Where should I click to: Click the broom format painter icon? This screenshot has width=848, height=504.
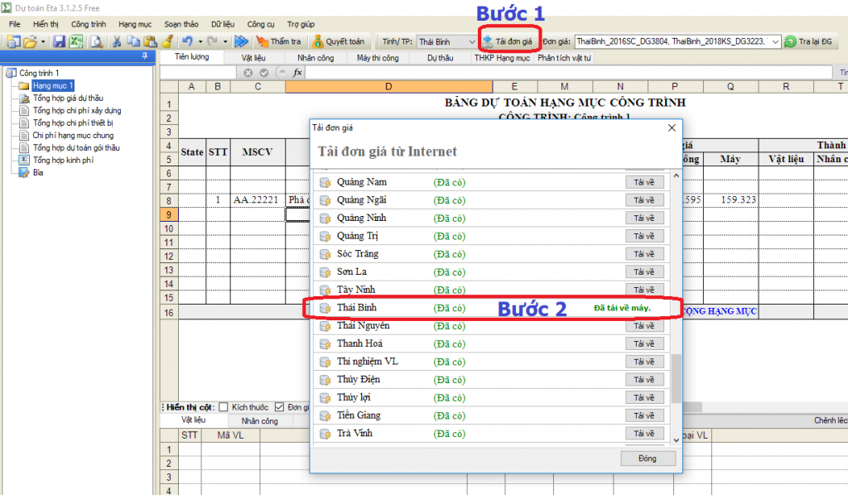pyautogui.click(x=167, y=41)
